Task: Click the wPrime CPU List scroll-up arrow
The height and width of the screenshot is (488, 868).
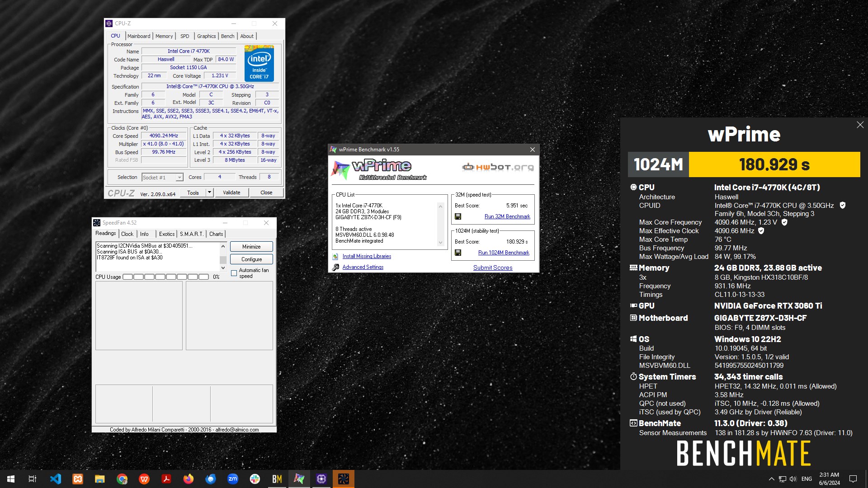Action: (x=440, y=206)
